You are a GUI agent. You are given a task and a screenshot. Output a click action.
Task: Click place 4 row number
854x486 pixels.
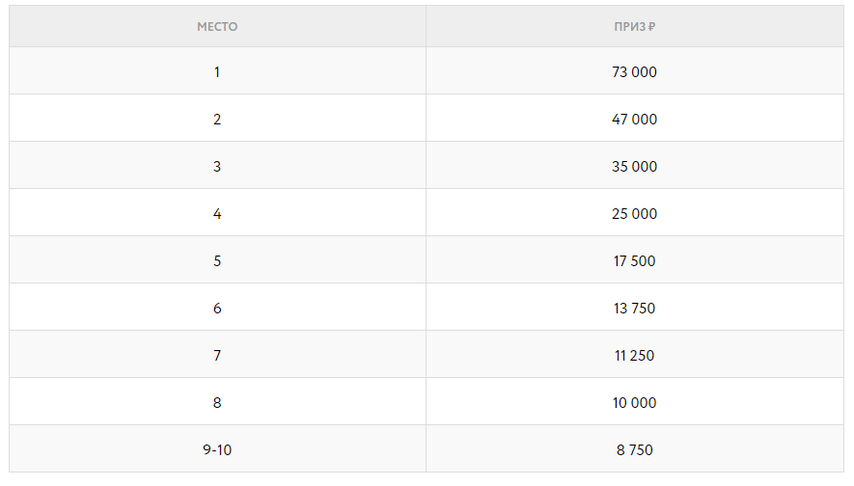coord(217,212)
